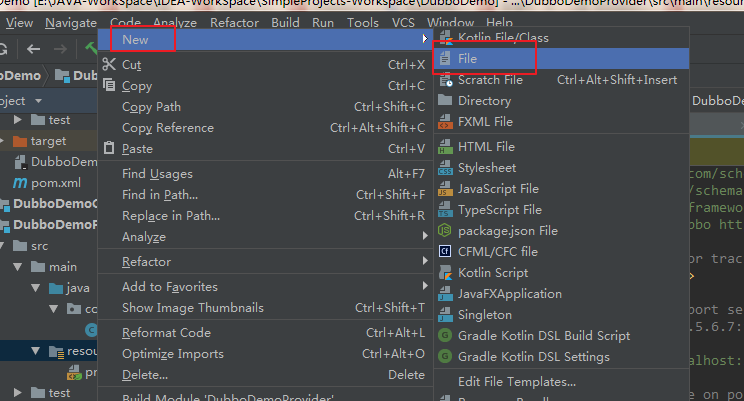Choose Find in Path...

click(x=266, y=195)
